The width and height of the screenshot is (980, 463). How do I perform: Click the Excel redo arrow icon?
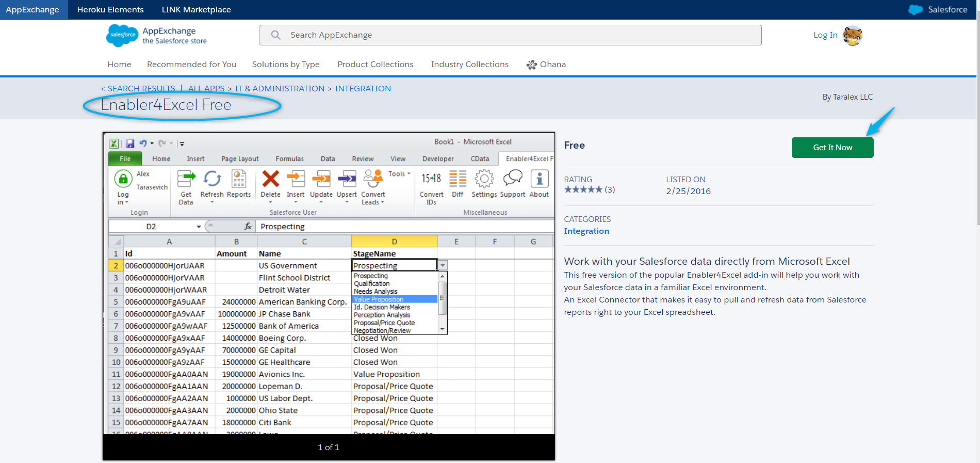pos(162,143)
